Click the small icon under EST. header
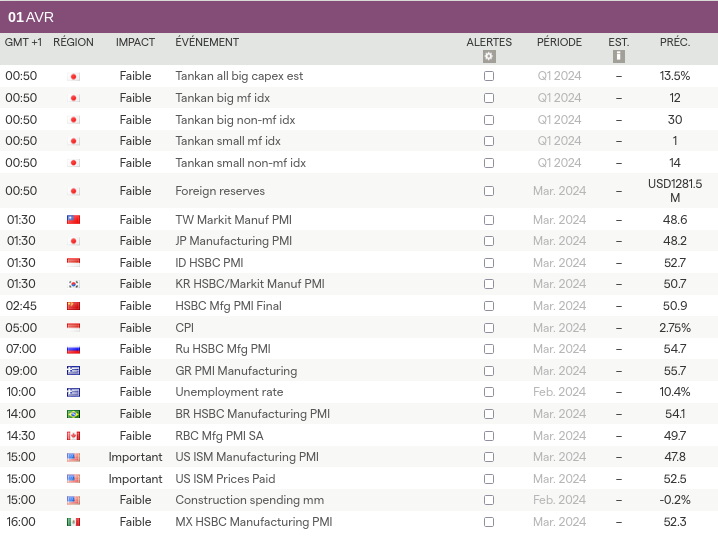Viewport: 718px width, 542px height. pos(619,57)
